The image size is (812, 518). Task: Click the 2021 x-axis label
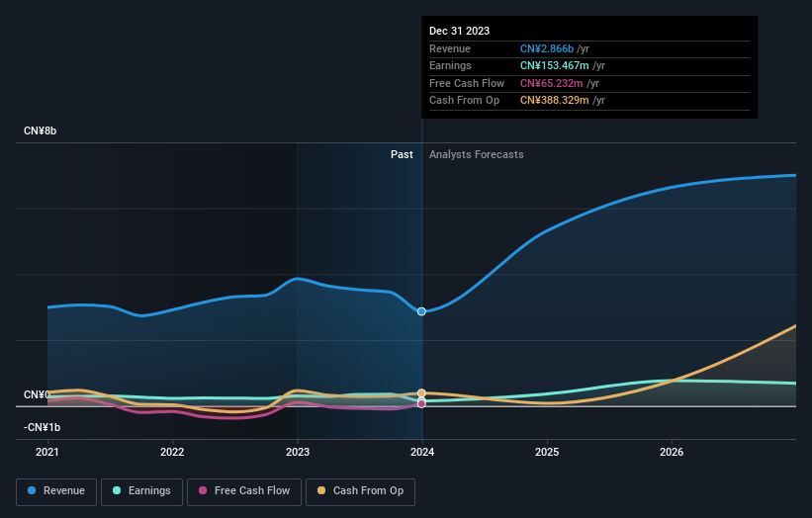click(x=47, y=452)
